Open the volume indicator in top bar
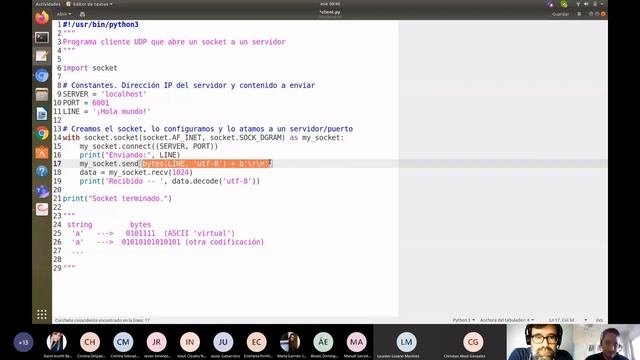The image size is (640, 360). (586, 4)
